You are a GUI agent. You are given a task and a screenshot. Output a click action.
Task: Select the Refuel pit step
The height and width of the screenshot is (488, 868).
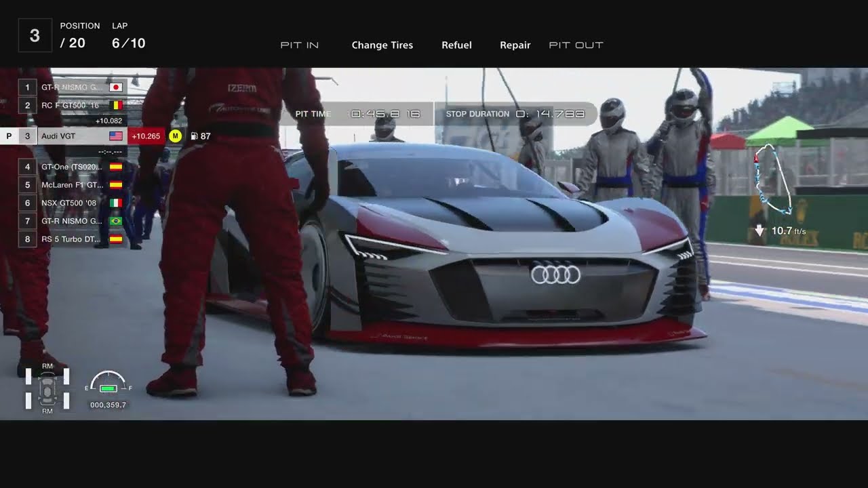[456, 45]
